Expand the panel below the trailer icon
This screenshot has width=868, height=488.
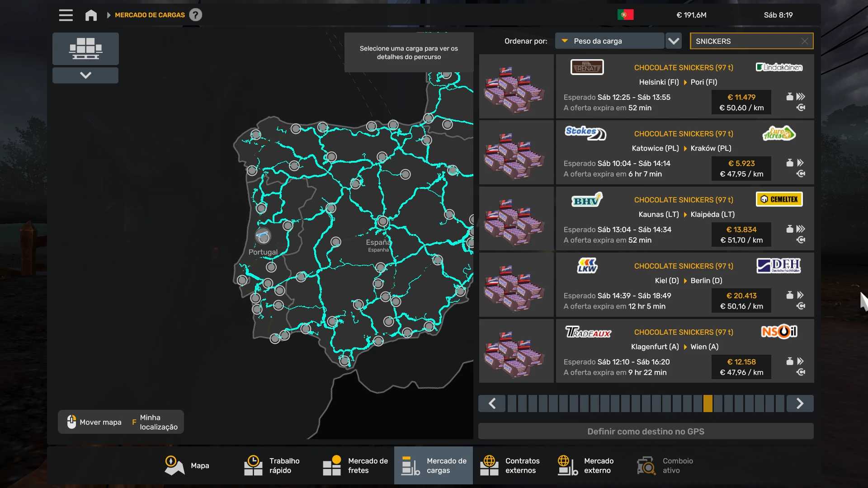click(x=85, y=75)
